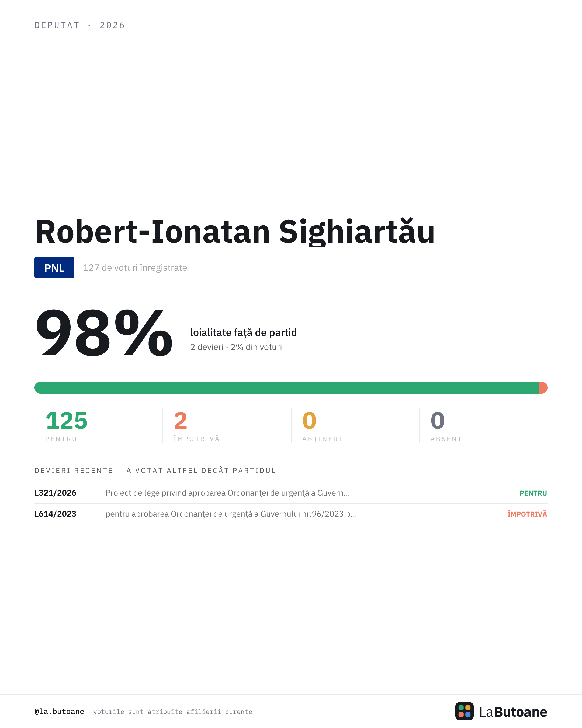Select the PNL party badge

pyautogui.click(x=54, y=267)
